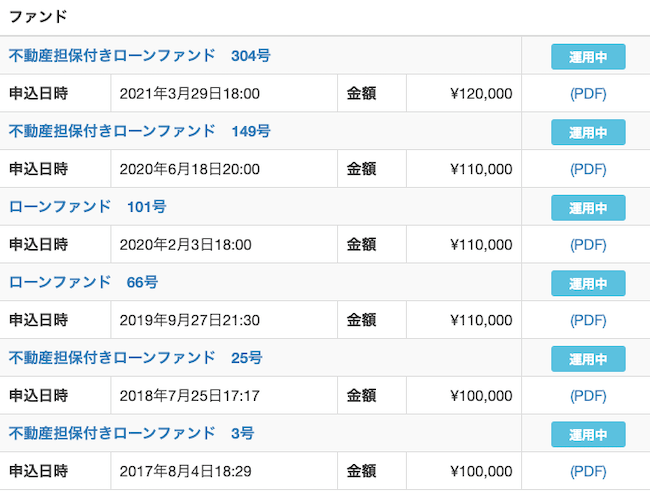Open PDF for the ¥120,000 application
Viewport: 650px width, 492px height.
click(588, 94)
